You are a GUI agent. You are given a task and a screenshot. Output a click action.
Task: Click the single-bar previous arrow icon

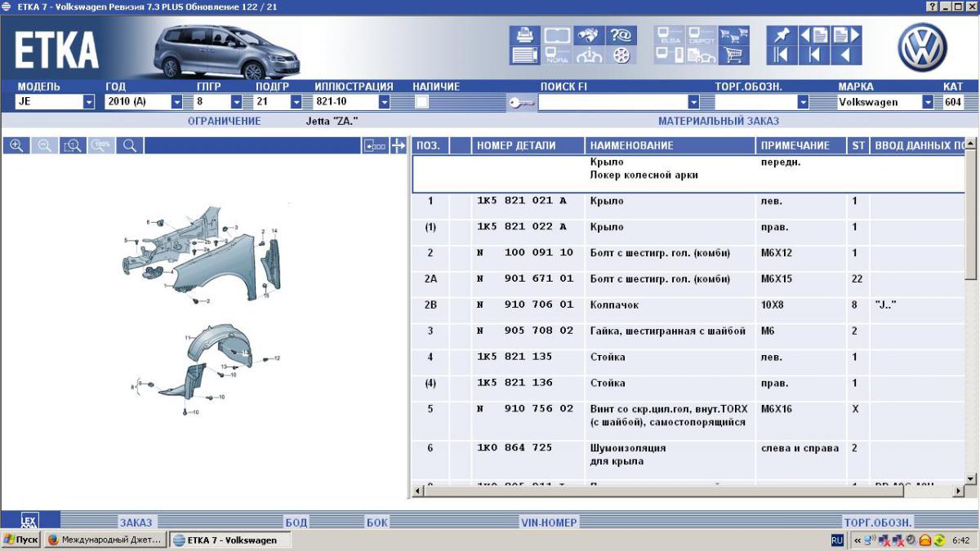(814, 56)
